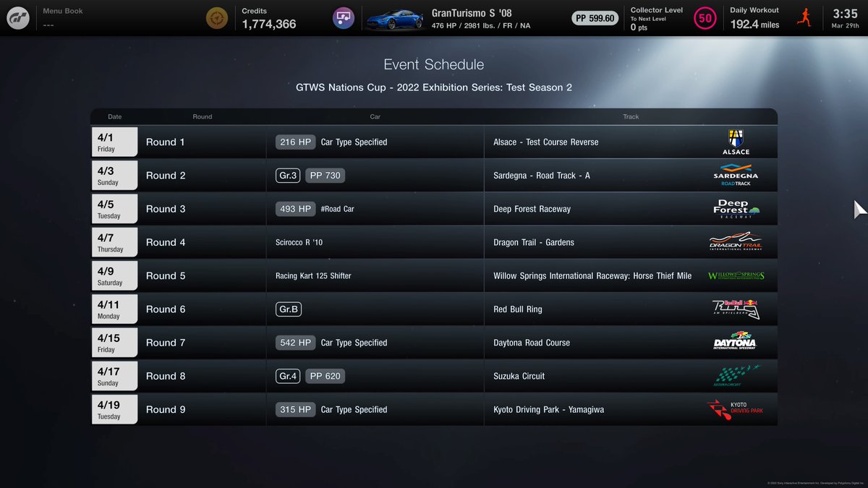Click the Event Schedule heading
Screen dimensions: 868x488
click(x=434, y=64)
